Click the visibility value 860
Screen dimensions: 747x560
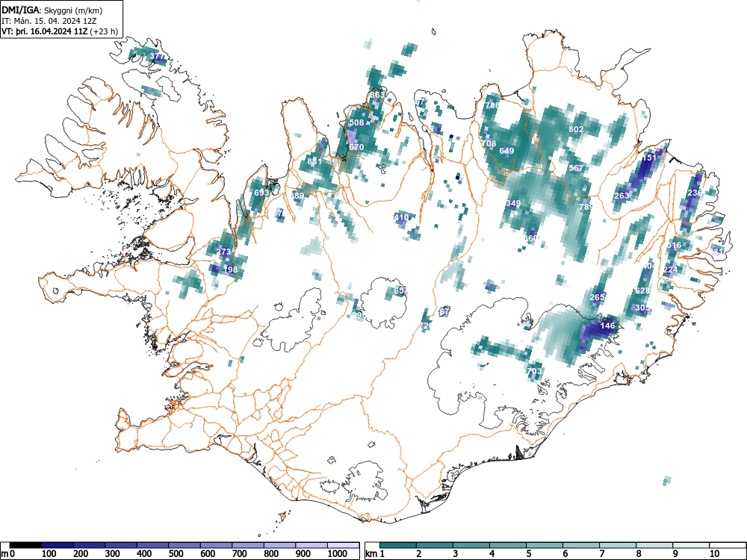(530, 238)
